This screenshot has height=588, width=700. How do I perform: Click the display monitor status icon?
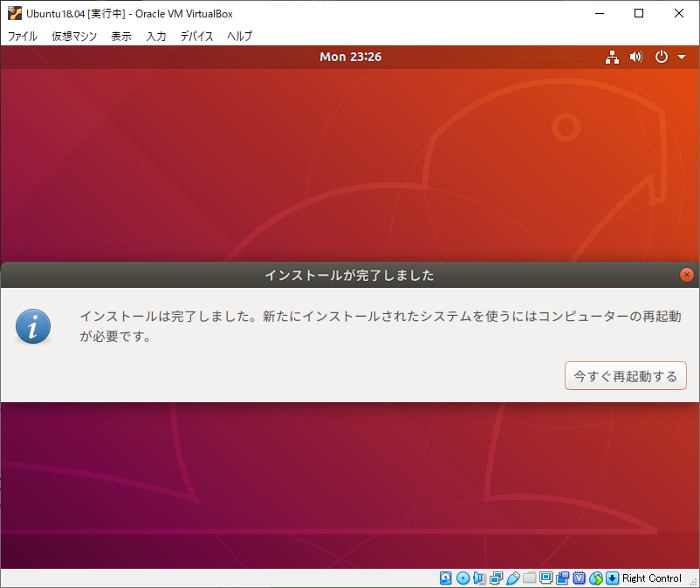(x=546, y=578)
